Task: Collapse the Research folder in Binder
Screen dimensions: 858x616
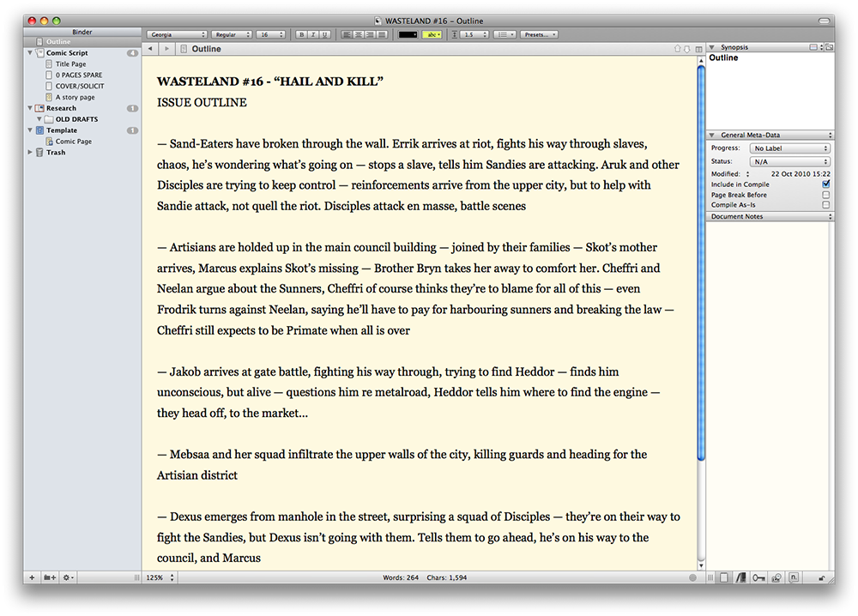Action: pyautogui.click(x=31, y=109)
